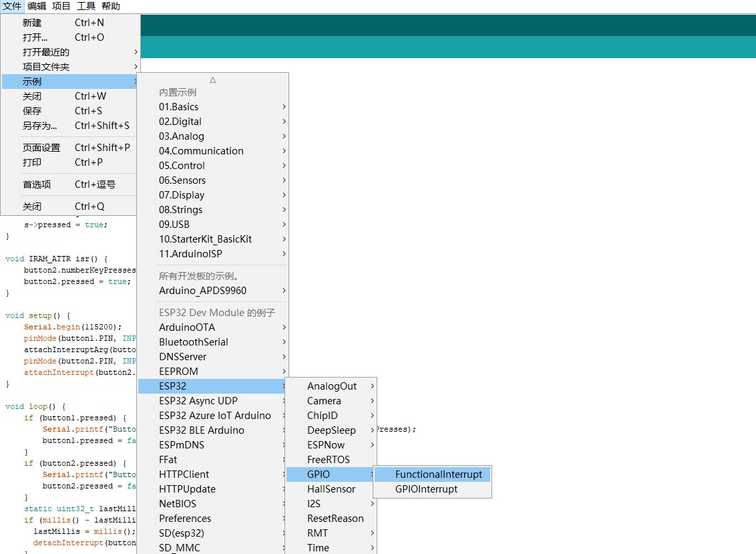
Task: Open the ArduinoOTA examples submenu
Action: click(212, 327)
